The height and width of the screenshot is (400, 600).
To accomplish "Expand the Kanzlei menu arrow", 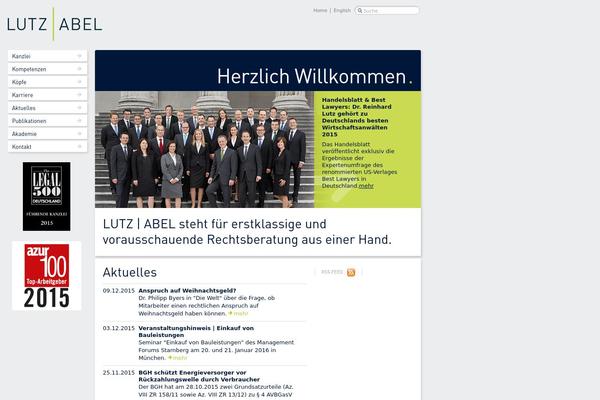I will tap(80, 56).
